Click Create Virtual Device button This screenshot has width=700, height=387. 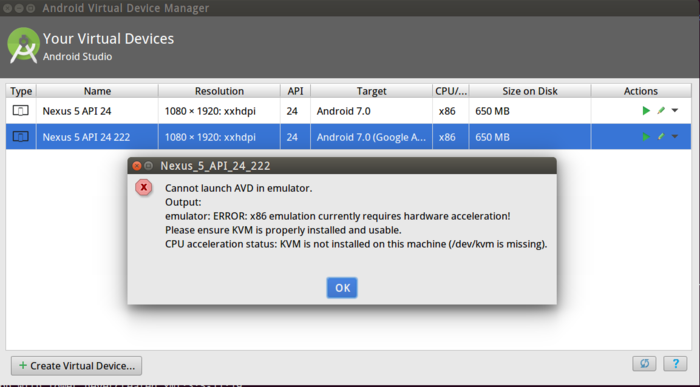[76, 366]
